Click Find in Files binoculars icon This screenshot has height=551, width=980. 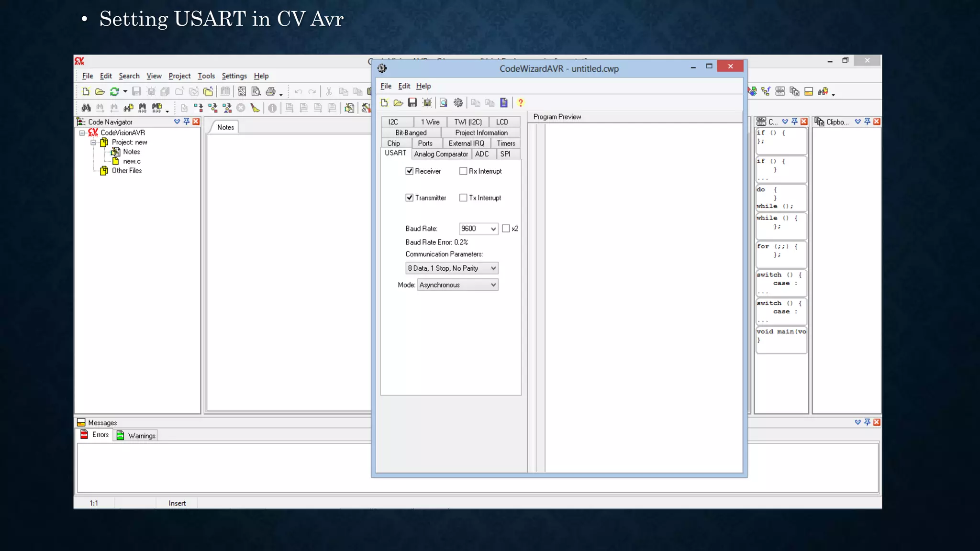128,108
